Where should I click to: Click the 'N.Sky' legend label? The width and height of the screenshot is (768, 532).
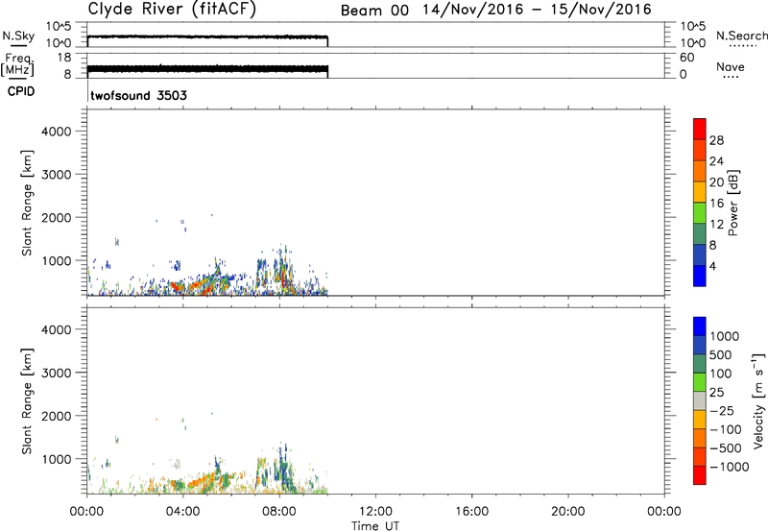point(18,36)
